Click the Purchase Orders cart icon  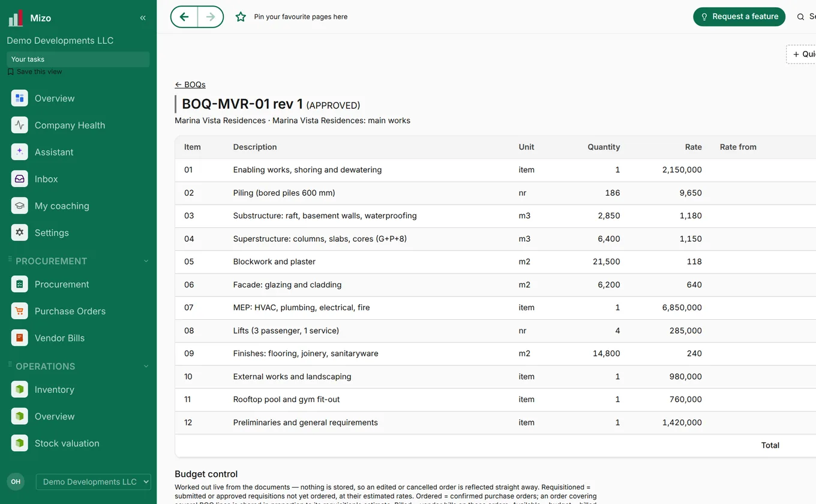20,311
